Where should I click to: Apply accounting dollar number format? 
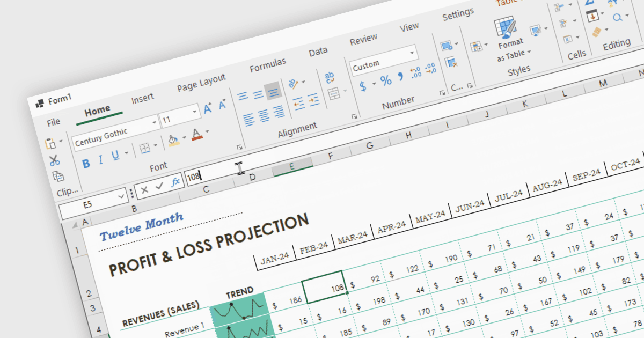coord(363,86)
